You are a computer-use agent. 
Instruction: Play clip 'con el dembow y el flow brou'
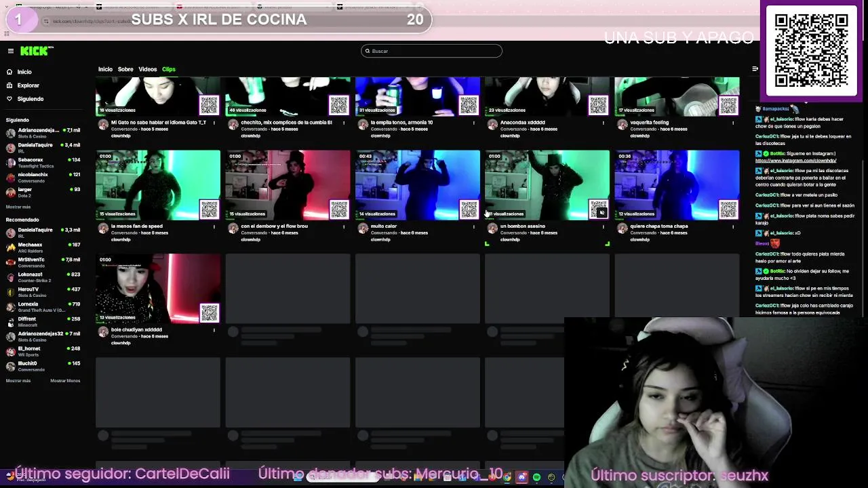(288, 185)
